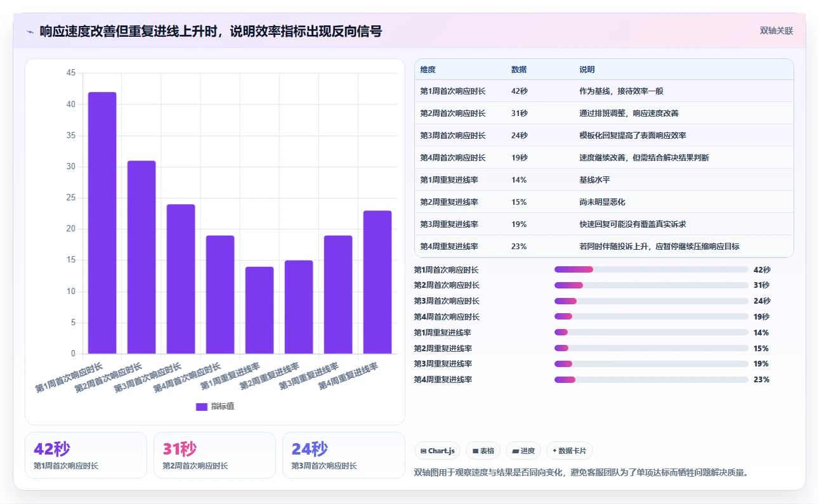The height and width of the screenshot is (504, 819).
Task: Toggle the 指标值 legend swatch in the chart
Action: point(201,406)
